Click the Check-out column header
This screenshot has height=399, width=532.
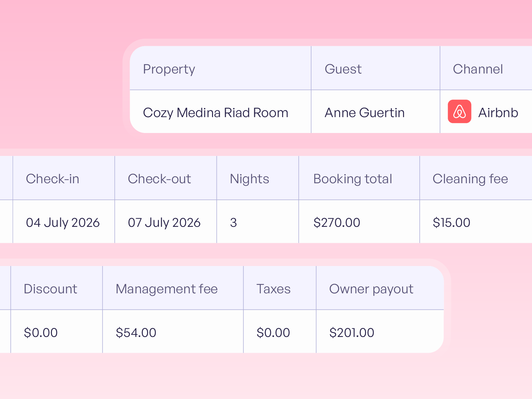(x=159, y=179)
